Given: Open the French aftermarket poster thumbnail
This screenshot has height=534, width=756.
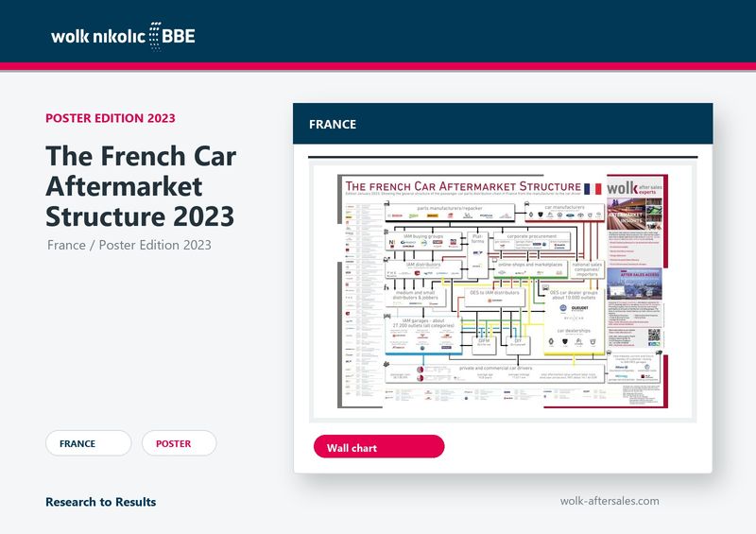Looking at the screenshot, I should pos(503,291).
